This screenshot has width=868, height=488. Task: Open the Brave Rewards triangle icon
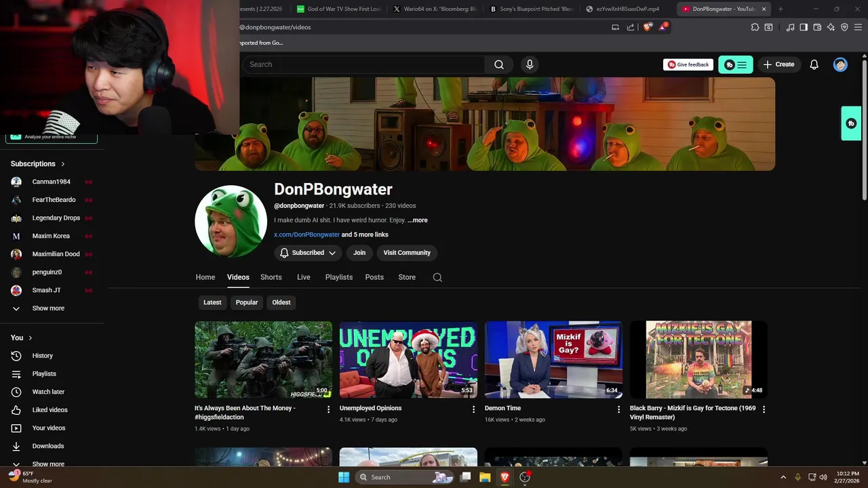pyautogui.click(x=663, y=27)
